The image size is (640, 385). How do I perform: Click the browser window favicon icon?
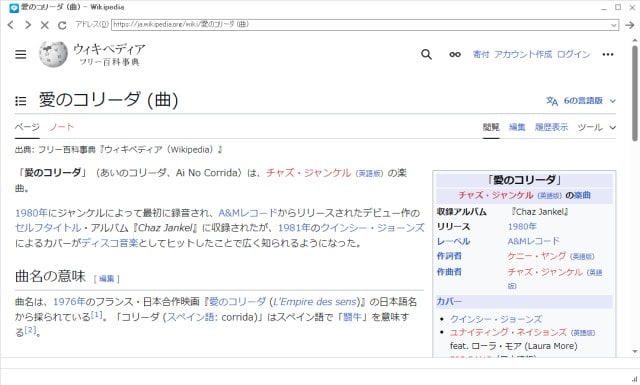coord(14,7)
